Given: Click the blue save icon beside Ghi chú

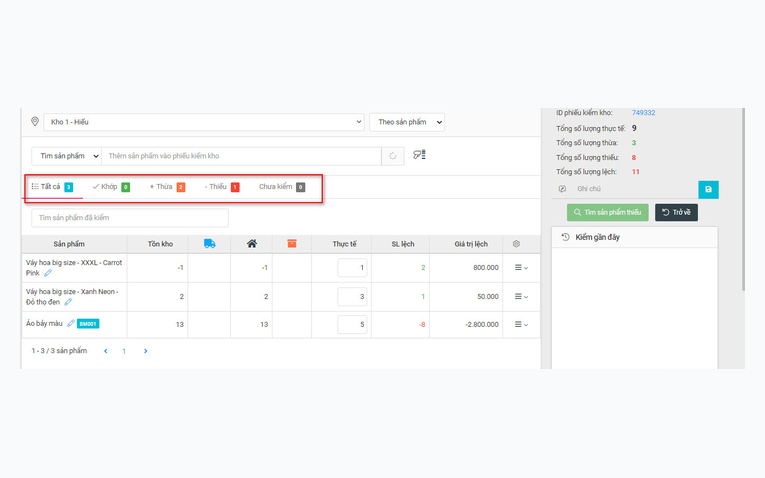Looking at the screenshot, I should point(708,189).
